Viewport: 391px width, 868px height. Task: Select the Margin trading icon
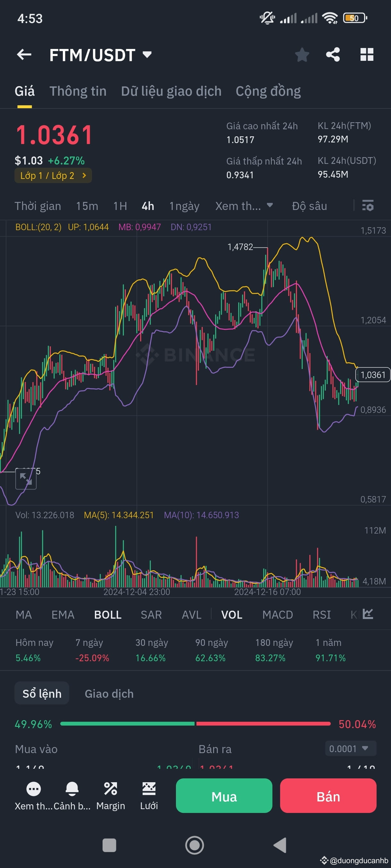(111, 789)
